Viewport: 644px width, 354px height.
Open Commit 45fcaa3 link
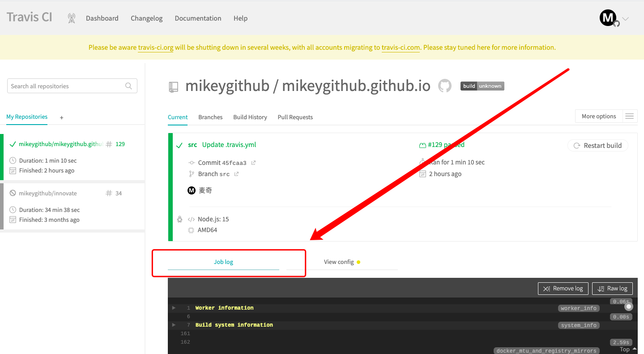point(222,163)
